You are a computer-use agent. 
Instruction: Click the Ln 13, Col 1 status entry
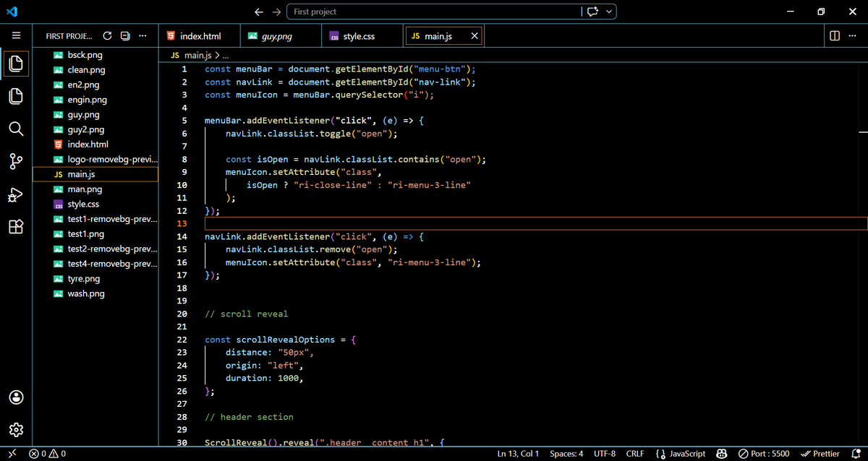click(x=518, y=454)
